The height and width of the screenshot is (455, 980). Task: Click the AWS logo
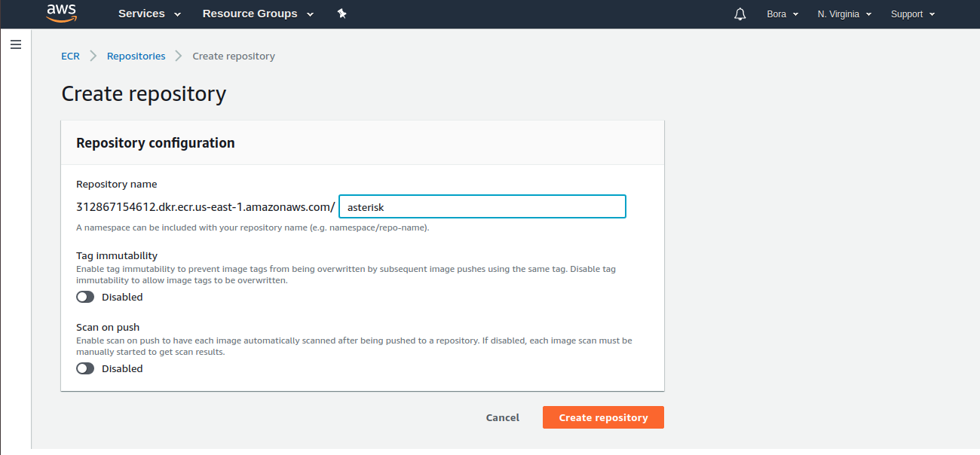pos(61,14)
